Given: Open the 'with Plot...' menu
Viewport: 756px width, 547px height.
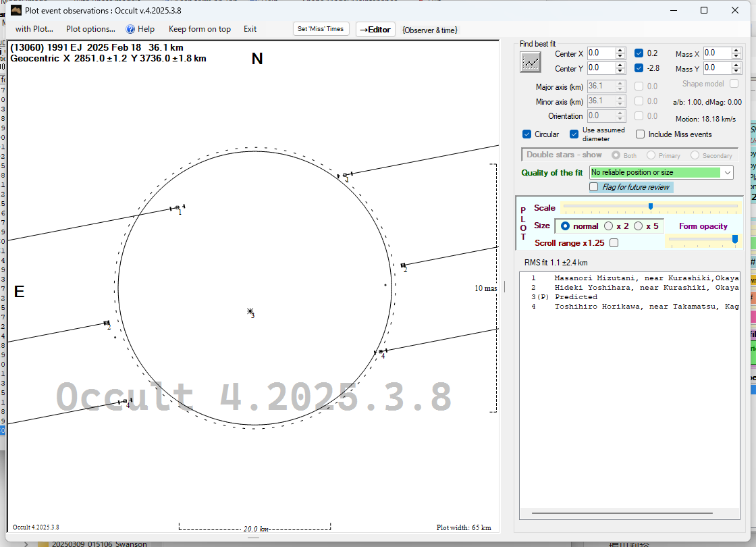Looking at the screenshot, I should pyautogui.click(x=34, y=29).
